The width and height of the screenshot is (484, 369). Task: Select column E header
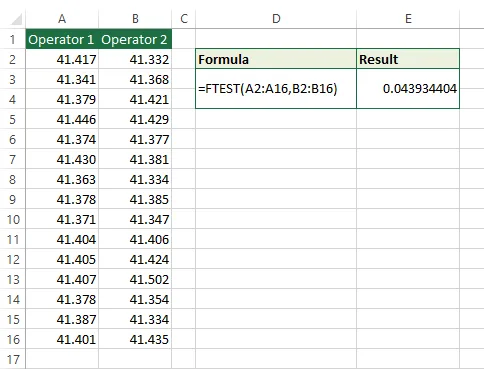(x=408, y=19)
